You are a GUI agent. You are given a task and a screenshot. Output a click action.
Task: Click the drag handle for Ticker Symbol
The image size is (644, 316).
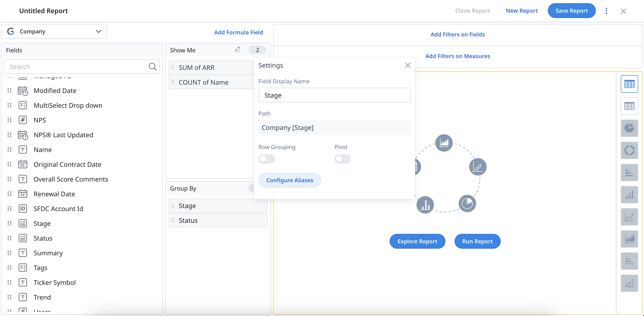click(x=9, y=283)
